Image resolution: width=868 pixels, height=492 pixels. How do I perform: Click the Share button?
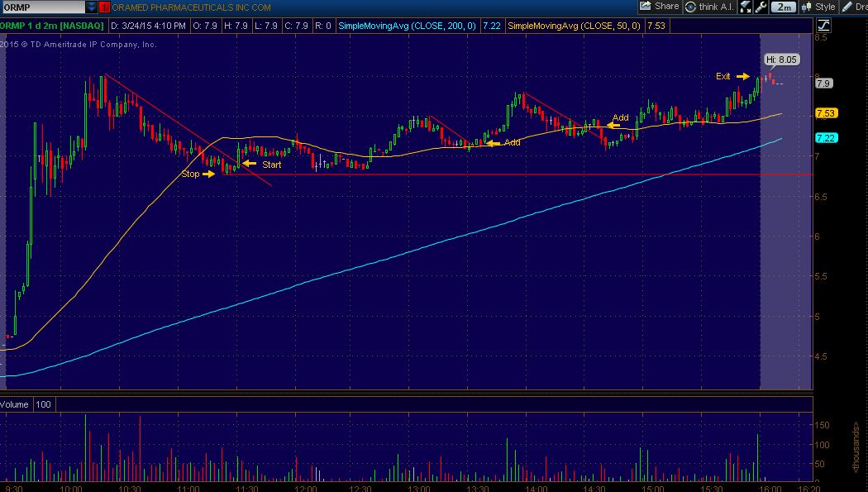click(x=660, y=7)
